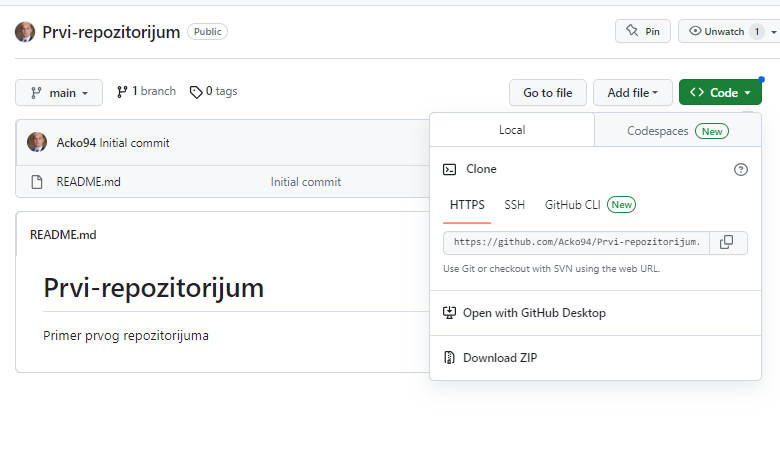Click inside the HTTPS clone URL field
Viewport: 780px width, 467px height.
577,243
